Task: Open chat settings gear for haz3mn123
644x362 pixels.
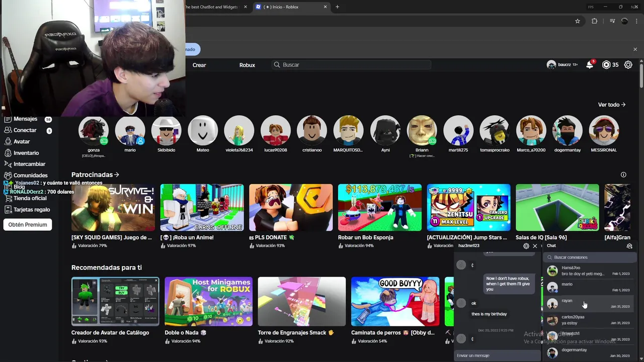Action: tap(526, 246)
